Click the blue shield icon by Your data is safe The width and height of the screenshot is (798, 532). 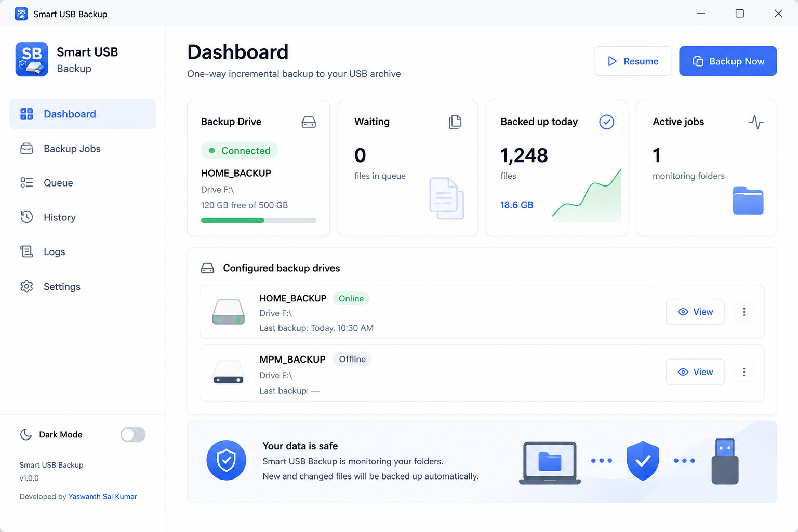(x=226, y=460)
